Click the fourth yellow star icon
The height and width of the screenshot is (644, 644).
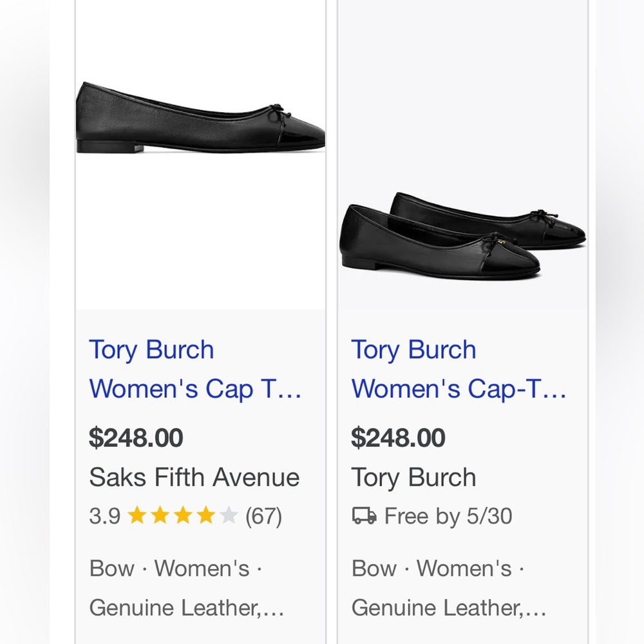[204, 515]
